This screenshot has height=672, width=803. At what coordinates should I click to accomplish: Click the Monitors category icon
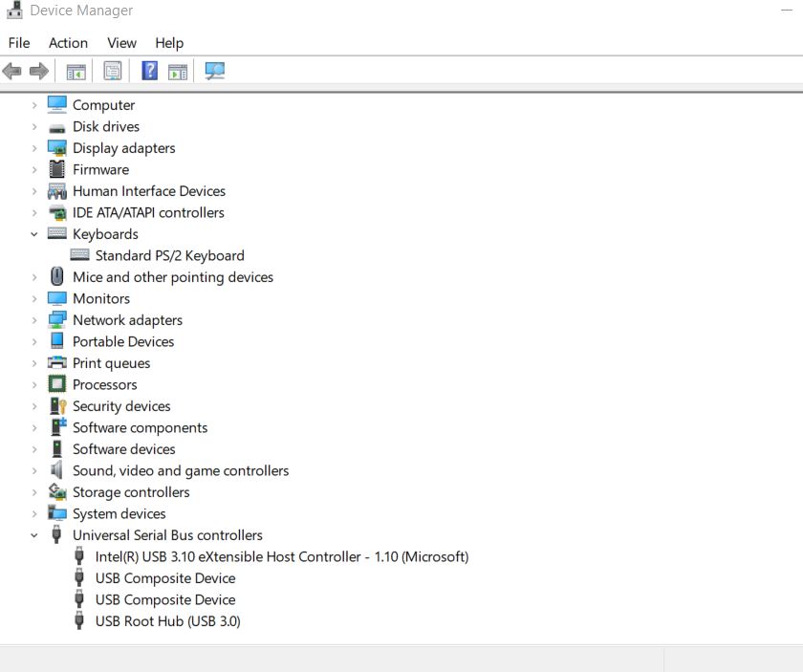[x=56, y=298]
